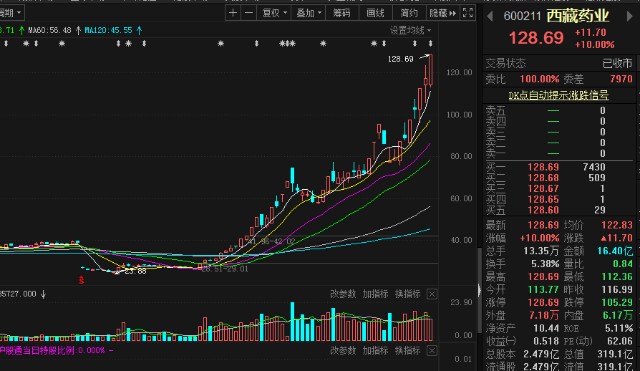Image resolution: width=640 pixels, height=371 pixels.
Task: Click the down arrow beside 35727.000
Action: click(43, 294)
